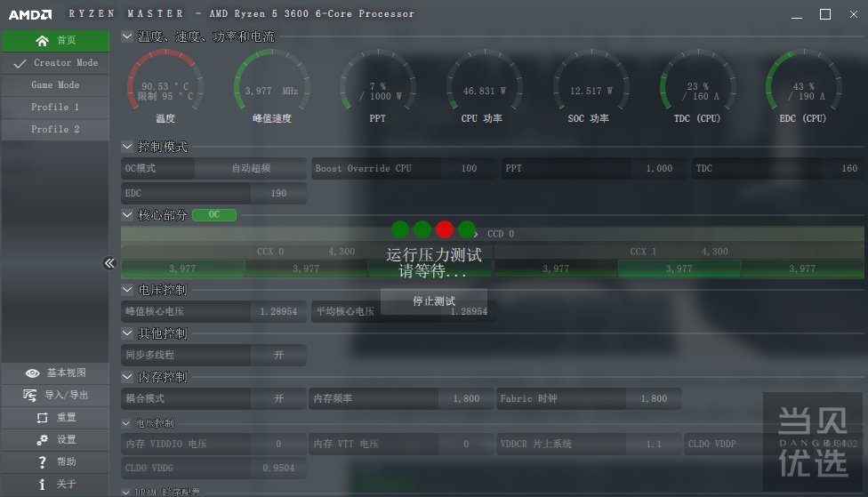Click the 停止测试 stop test button
The image size is (868, 497).
pos(434,301)
